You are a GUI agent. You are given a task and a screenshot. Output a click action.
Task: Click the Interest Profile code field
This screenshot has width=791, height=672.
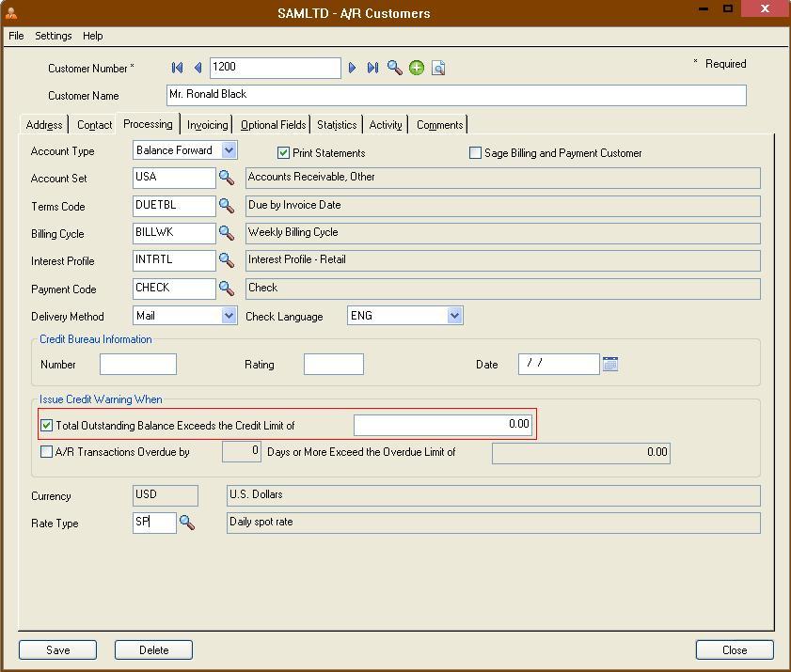click(x=174, y=260)
